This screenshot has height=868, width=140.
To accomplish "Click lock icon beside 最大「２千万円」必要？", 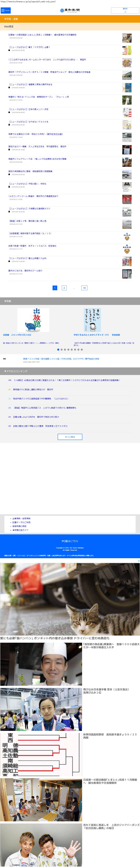I will 9,50.
